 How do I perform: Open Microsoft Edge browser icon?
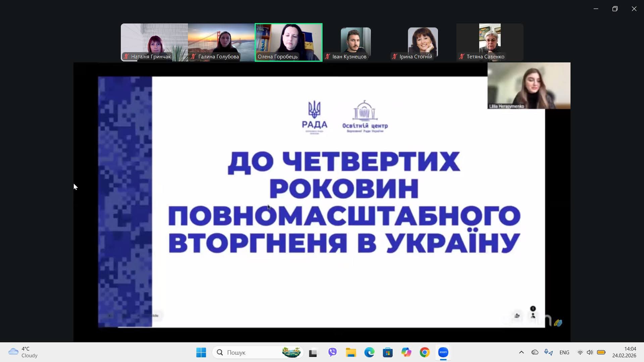tap(369, 352)
